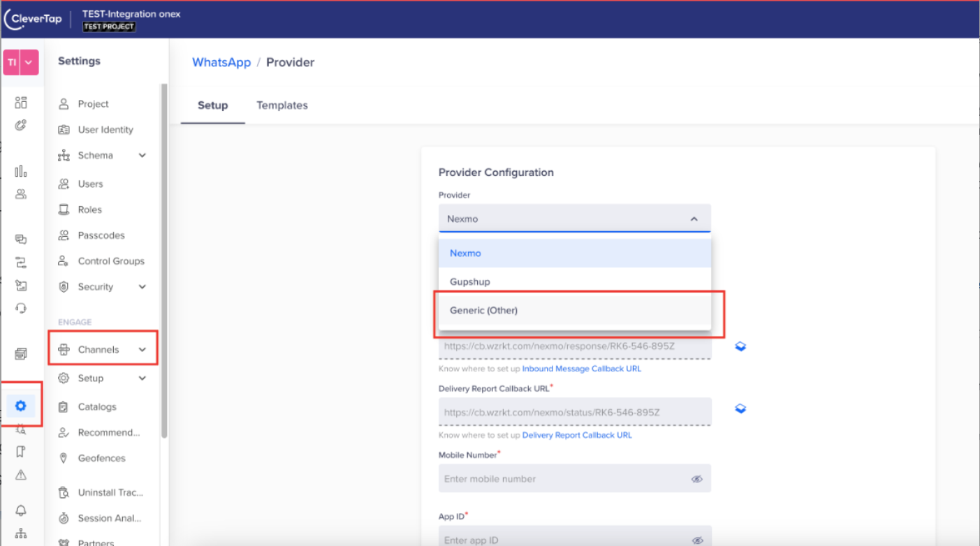The width and height of the screenshot is (980, 546).
Task: Click the dashboard boards icon in left rail
Action: coord(21,103)
